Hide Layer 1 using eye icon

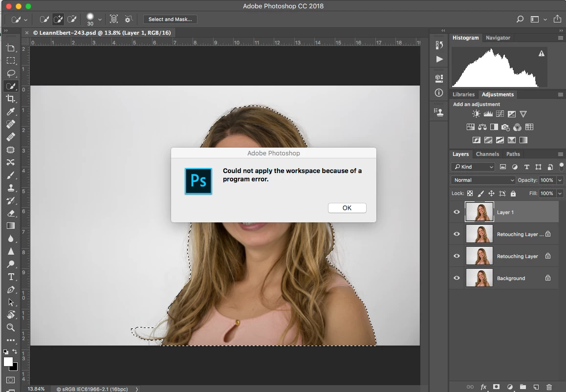coord(457,212)
